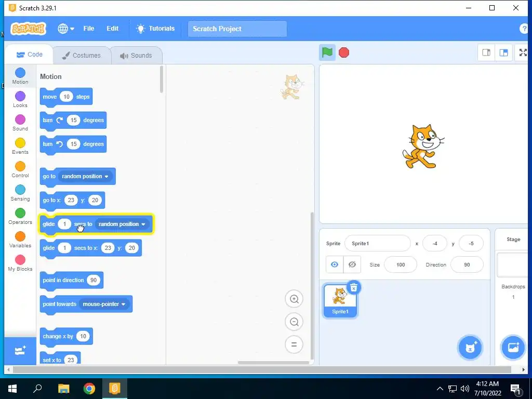Click the sprite Size field
Image resolution: width=532 pixels, height=399 pixels.
point(401,264)
